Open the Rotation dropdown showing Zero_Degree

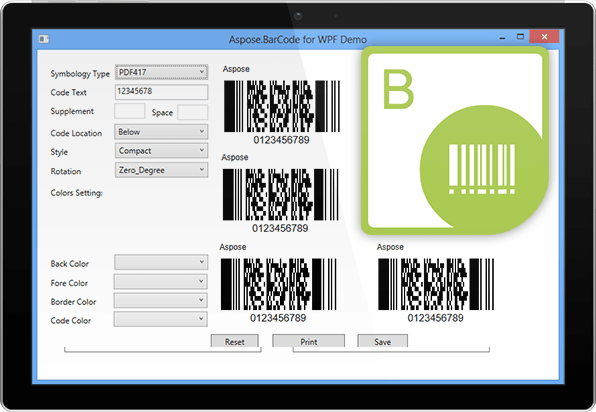pyautogui.click(x=161, y=170)
